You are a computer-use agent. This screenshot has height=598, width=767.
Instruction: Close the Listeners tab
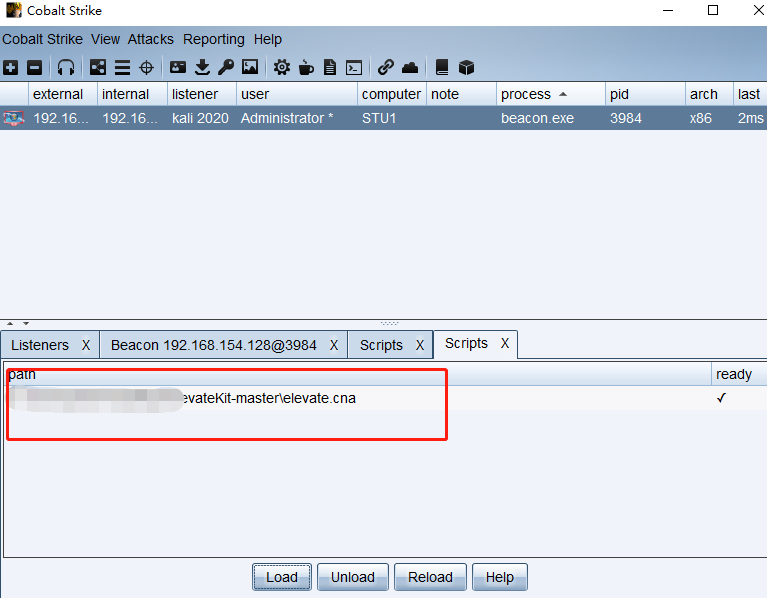[86, 345]
